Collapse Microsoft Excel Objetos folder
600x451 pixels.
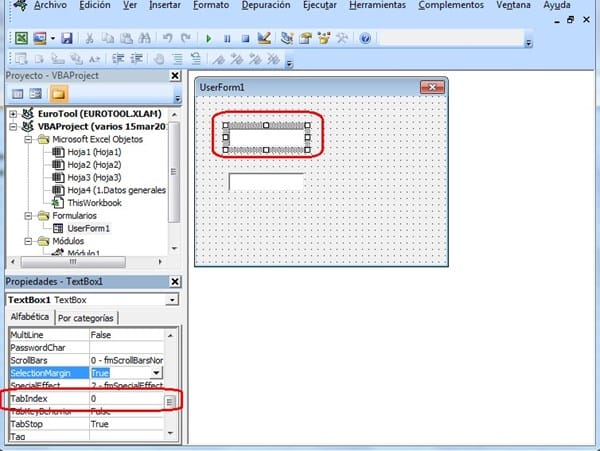click(28, 140)
